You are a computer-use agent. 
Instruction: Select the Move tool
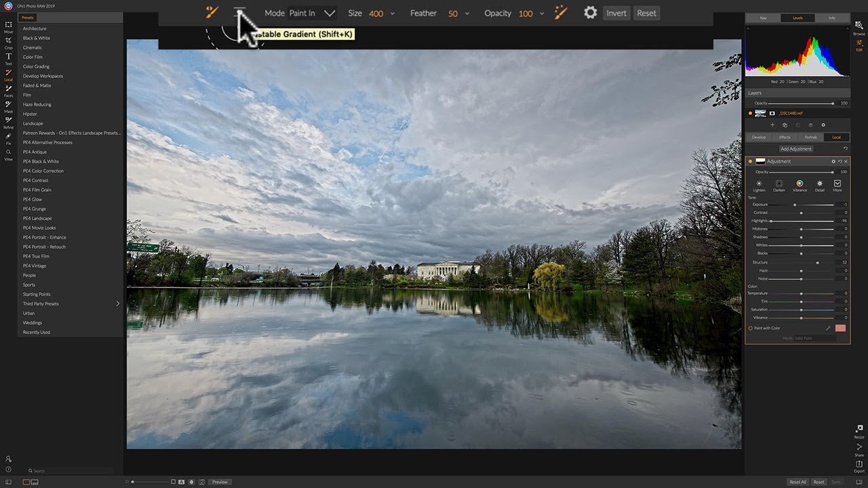[x=8, y=26]
